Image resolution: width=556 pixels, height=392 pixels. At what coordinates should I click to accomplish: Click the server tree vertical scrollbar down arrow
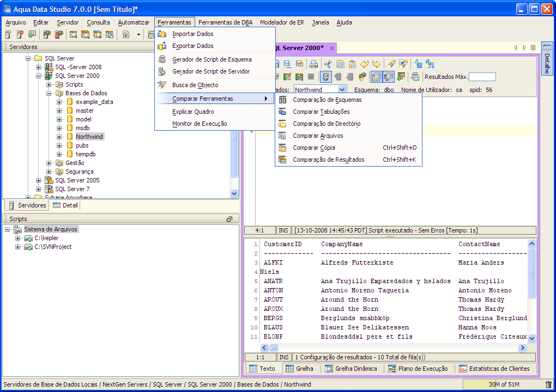pyautogui.click(x=234, y=193)
